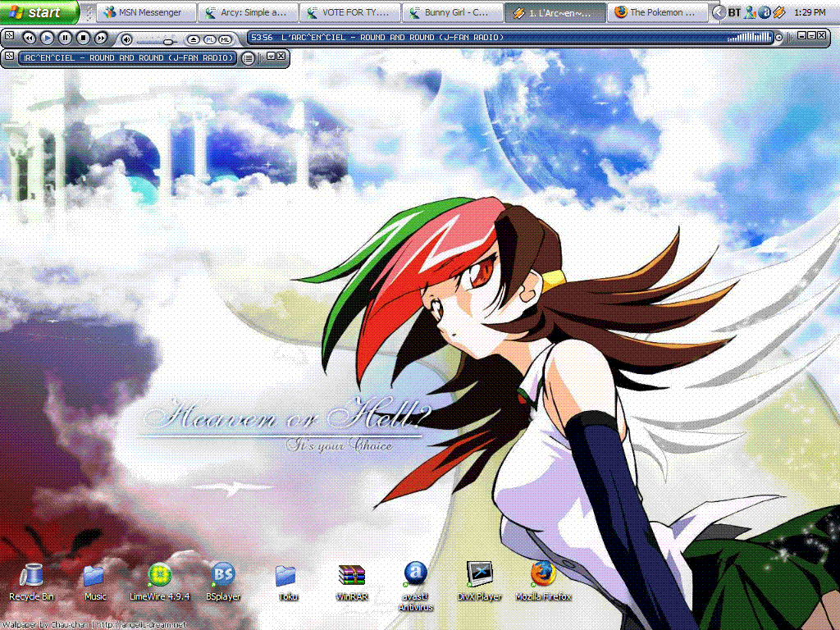Select the avast! Antivirus desktop icon
This screenshot has height=630, width=840.
click(x=416, y=587)
